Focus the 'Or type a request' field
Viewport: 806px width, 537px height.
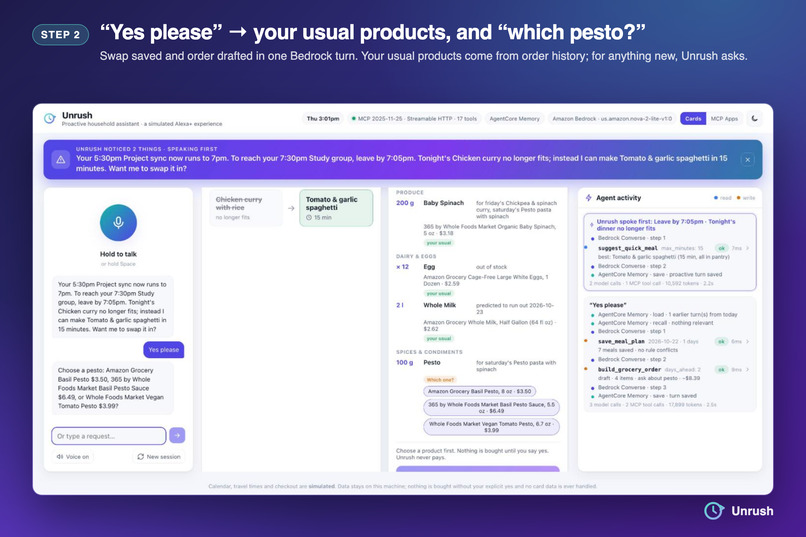pos(108,436)
